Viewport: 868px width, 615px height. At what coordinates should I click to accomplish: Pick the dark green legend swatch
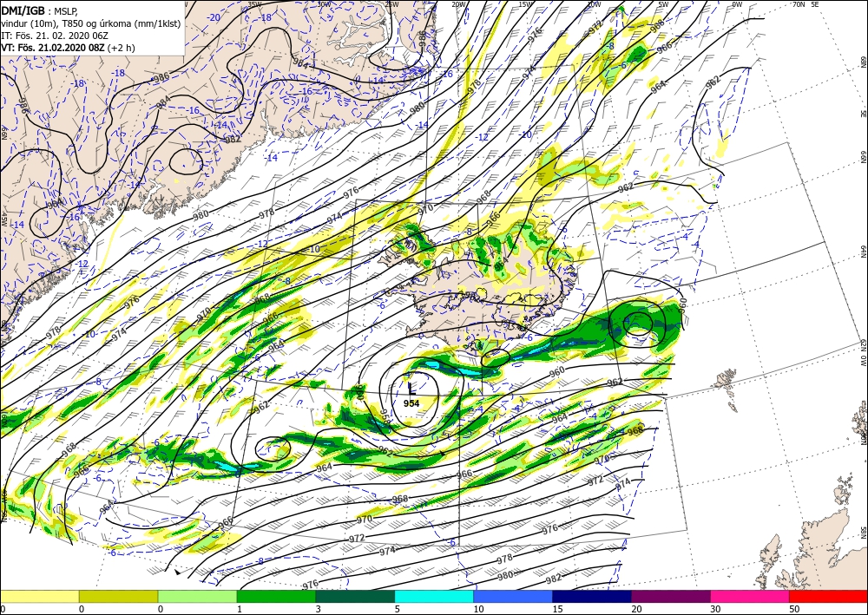[355, 596]
